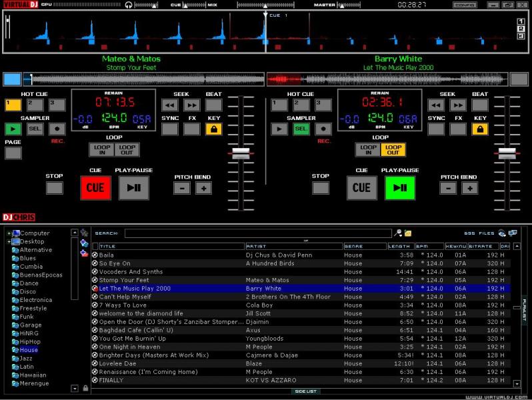Activate hot cue 1 on left deck
The width and height of the screenshot is (532, 400).
pos(13,105)
